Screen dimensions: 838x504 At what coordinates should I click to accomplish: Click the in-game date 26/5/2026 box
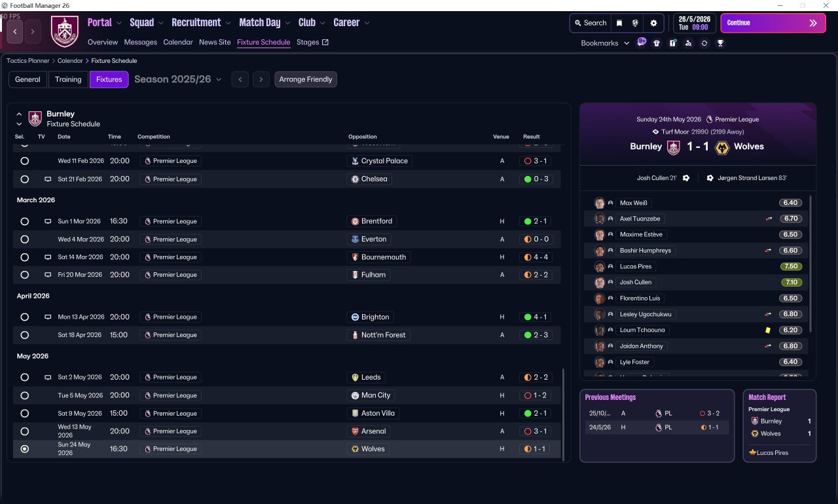pyautogui.click(x=695, y=23)
